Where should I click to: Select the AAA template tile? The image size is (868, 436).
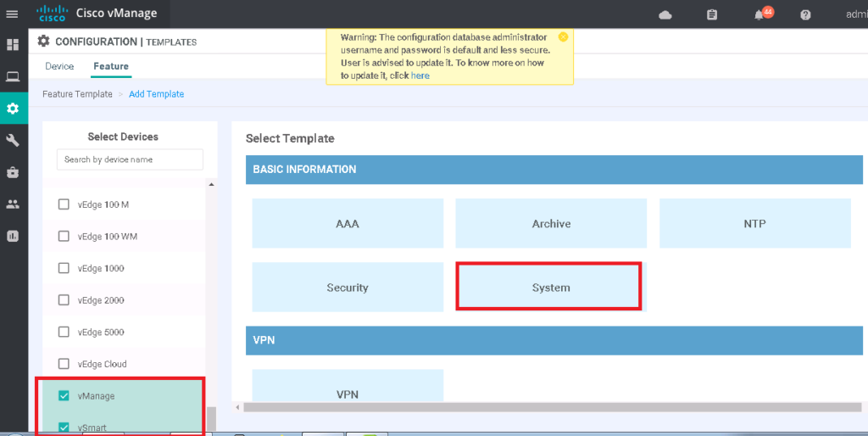click(348, 224)
